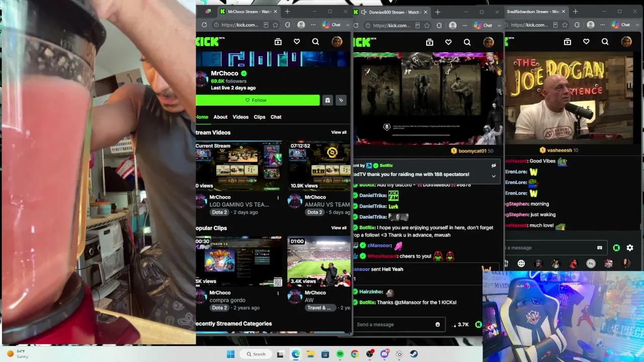Open Kick browse icon in BradRichardson window
The height and width of the screenshot is (362, 644).
(x=568, y=42)
